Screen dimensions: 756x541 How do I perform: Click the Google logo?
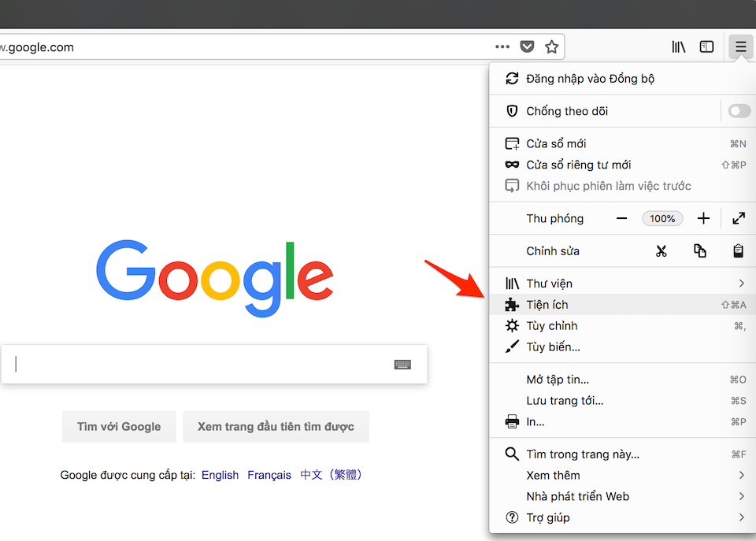click(214, 278)
